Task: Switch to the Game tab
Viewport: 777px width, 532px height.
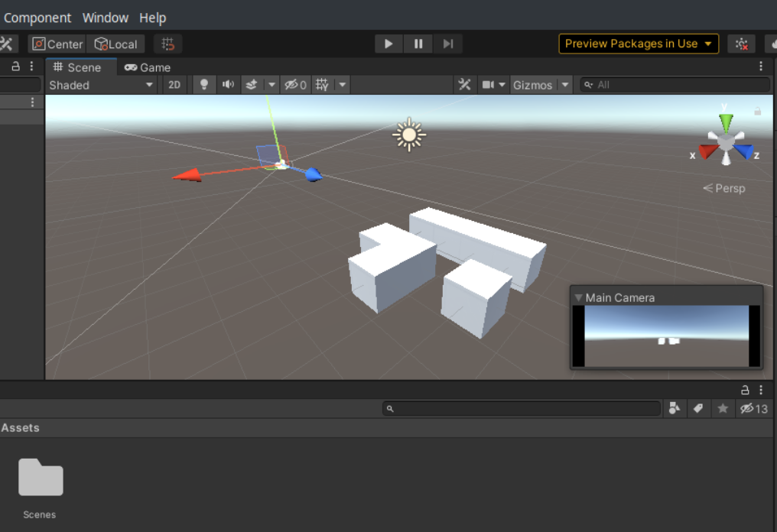Action: (x=148, y=67)
